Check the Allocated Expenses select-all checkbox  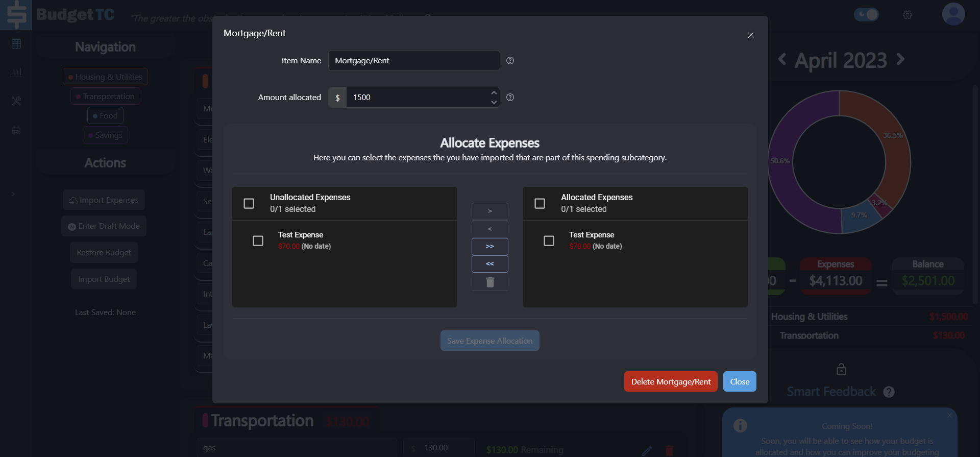pos(540,204)
